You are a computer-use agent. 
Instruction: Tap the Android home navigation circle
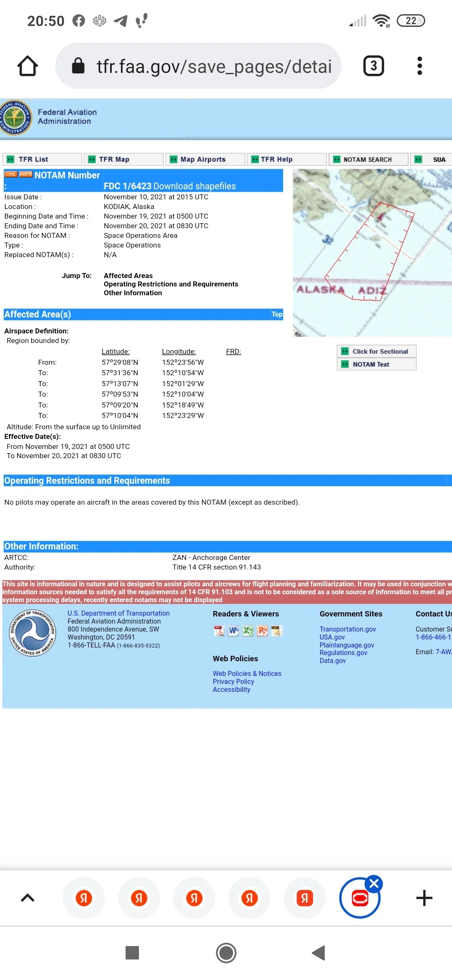click(226, 953)
